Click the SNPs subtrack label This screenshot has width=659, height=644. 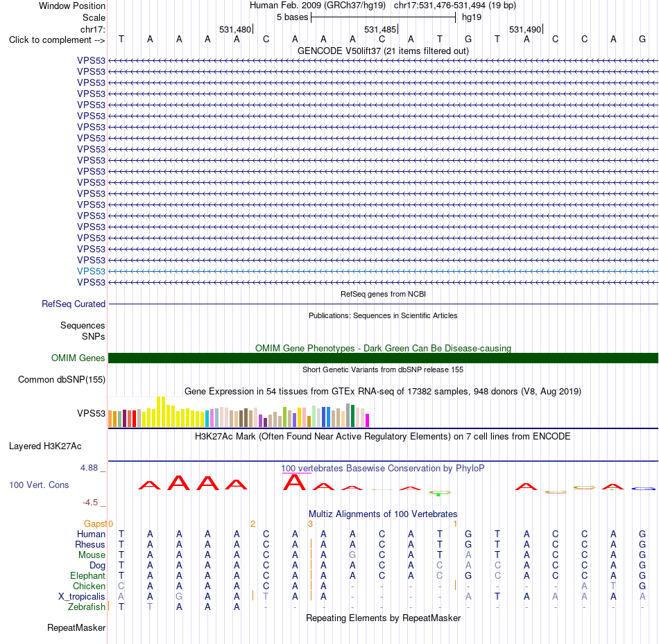point(94,336)
